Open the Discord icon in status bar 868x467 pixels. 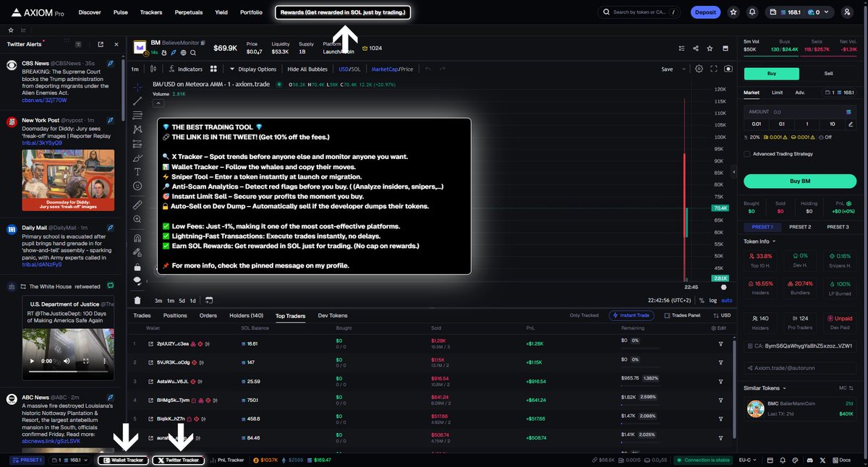pyautogui.click(x=809, y=460)
